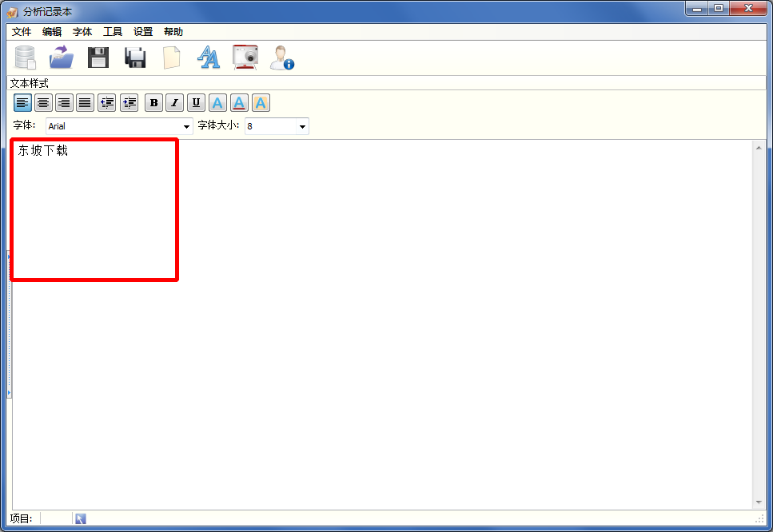Toggle italic formatting

(174, 102)
